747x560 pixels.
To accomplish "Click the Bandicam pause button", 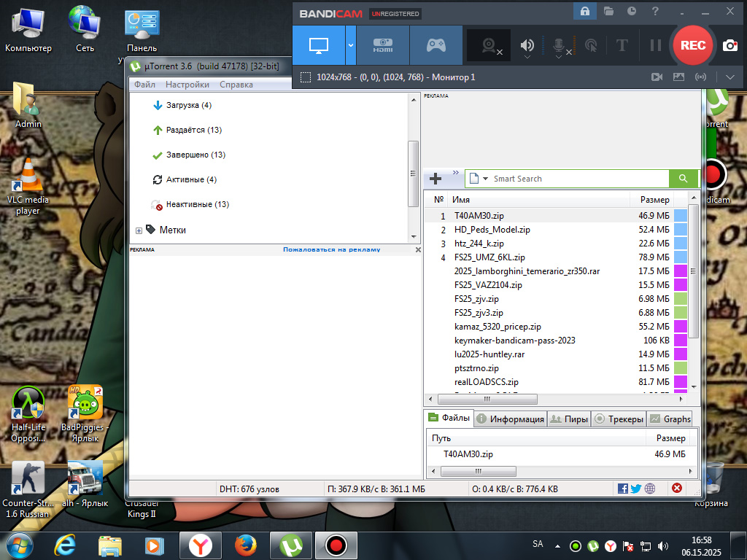I will tap(656, 45).
